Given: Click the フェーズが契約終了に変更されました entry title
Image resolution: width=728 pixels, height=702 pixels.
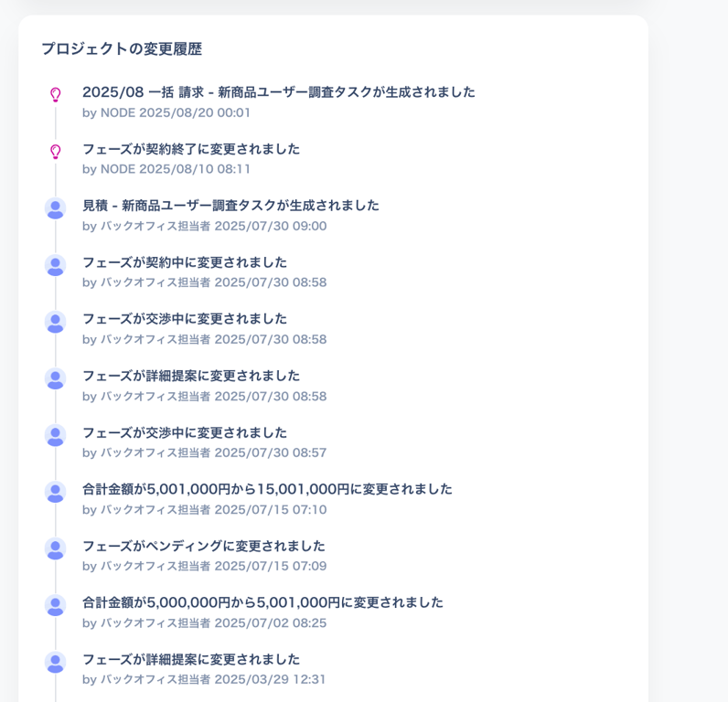Looking at the screenshot, I should coord(190,149).
